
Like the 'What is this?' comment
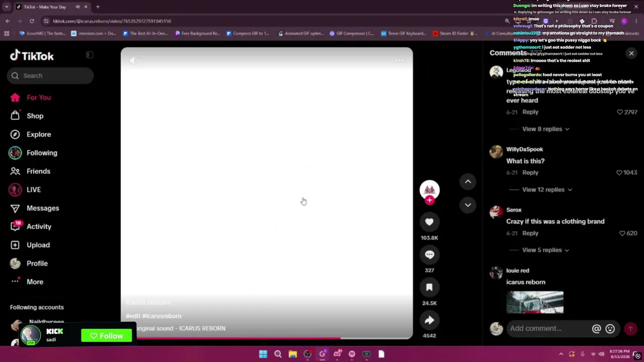click(619, 172)
